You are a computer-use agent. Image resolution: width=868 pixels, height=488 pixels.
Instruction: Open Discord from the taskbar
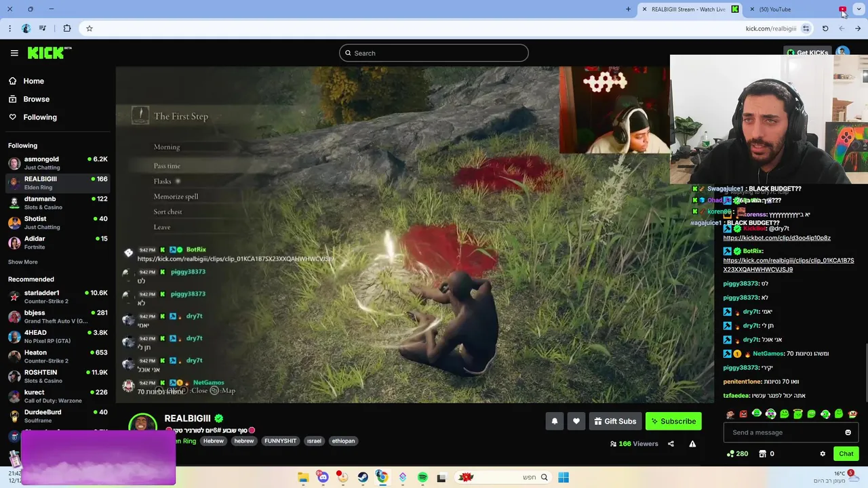point(323,477)
